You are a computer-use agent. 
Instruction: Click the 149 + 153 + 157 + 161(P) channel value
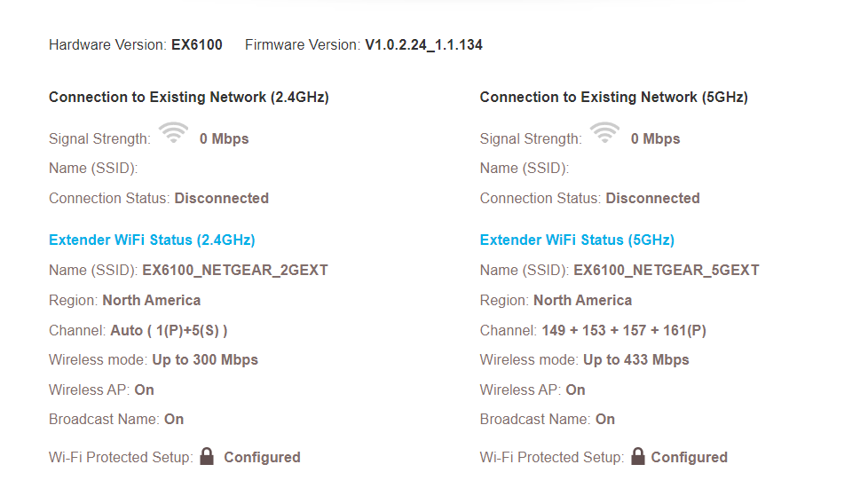(x=624, y=331)
